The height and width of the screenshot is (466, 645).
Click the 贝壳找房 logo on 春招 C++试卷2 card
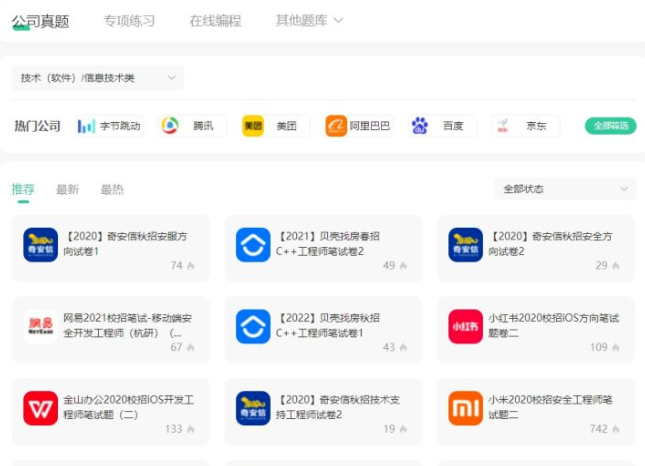click(253, 245)
